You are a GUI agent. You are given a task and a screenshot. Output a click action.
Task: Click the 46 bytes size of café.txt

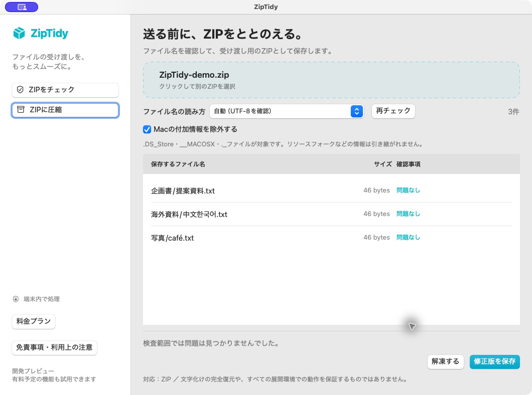coord(376,238)
